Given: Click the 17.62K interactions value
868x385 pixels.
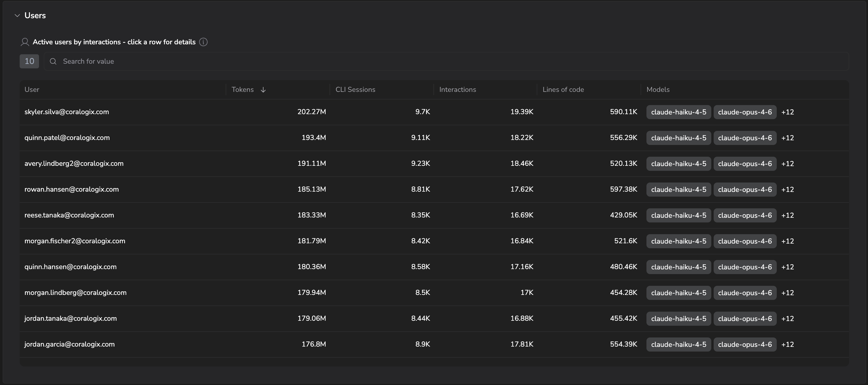Looking at the screenshot, I should pos(522,189).
